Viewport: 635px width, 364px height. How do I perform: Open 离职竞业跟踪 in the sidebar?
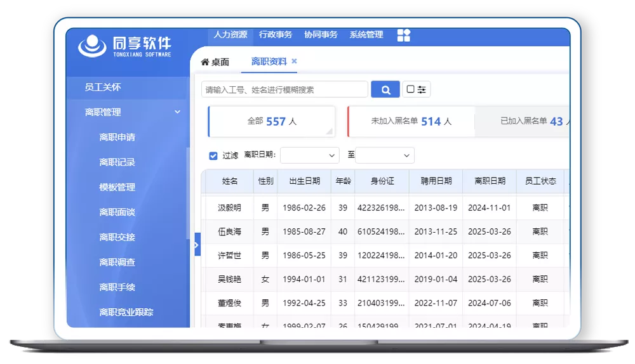pos(126,312)
